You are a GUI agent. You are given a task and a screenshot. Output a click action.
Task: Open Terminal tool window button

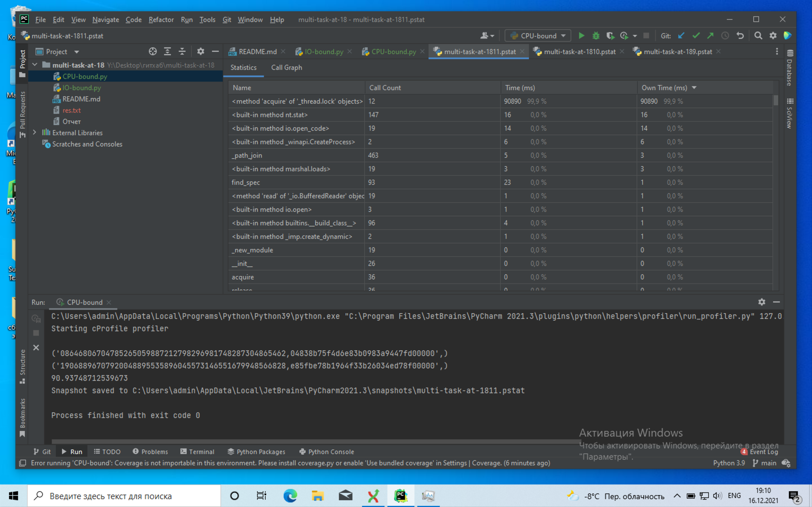click(197, 451)
